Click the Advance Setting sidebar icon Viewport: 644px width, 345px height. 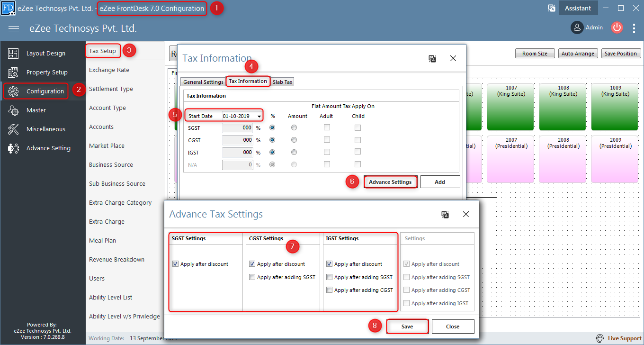(13, 148)
